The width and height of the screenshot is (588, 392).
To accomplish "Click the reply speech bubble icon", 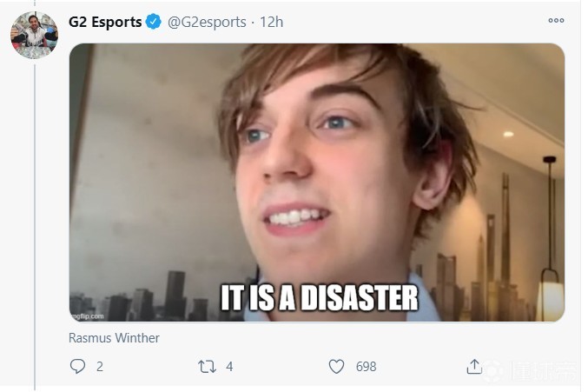I will [x=77, y=366].
